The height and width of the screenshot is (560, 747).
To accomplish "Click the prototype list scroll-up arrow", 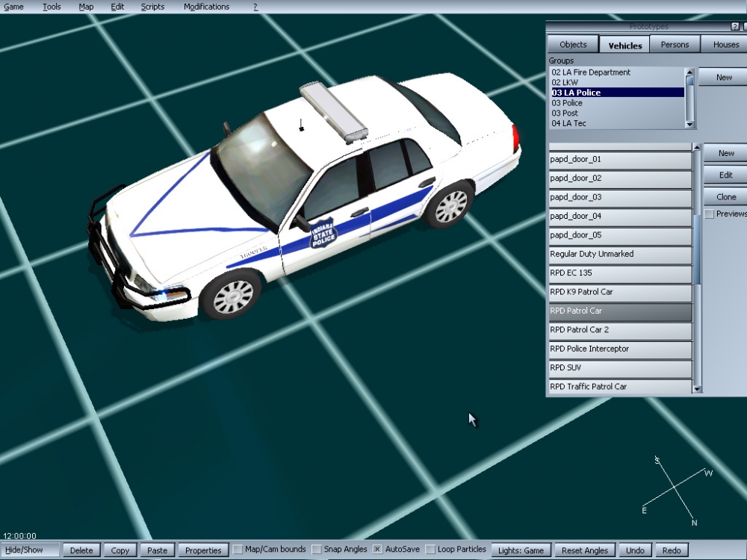I will point(698,147).
